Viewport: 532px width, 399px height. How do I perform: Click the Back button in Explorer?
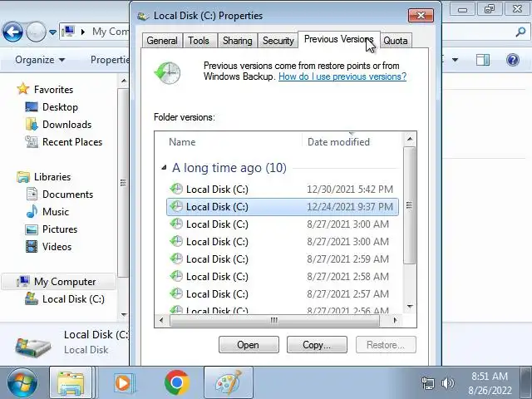tap(12, 32)
